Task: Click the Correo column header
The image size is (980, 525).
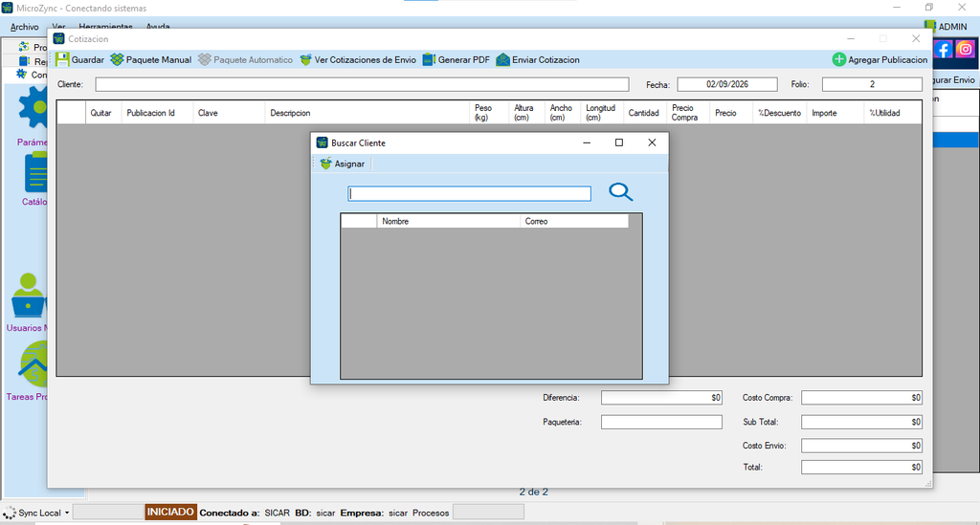Action: [x=574, y=221]
